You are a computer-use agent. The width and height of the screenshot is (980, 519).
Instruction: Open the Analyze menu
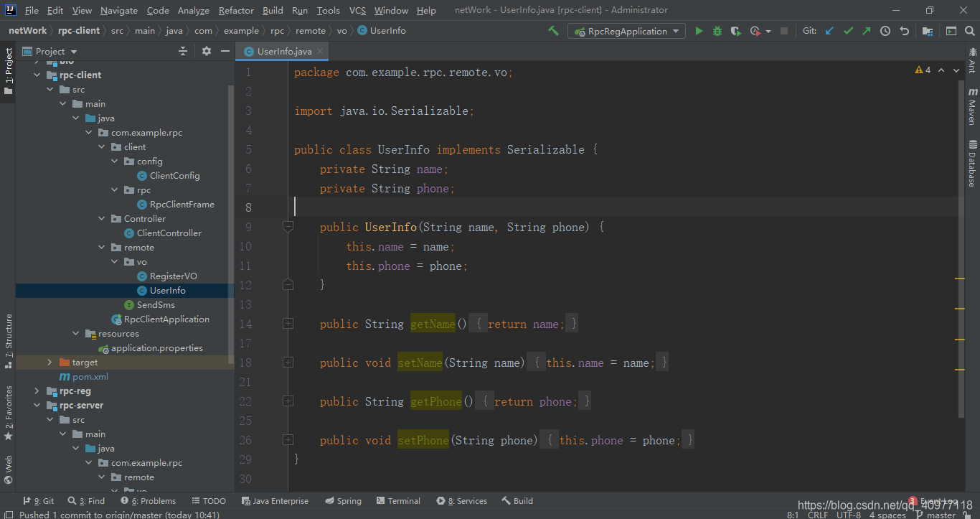(194, 10)
